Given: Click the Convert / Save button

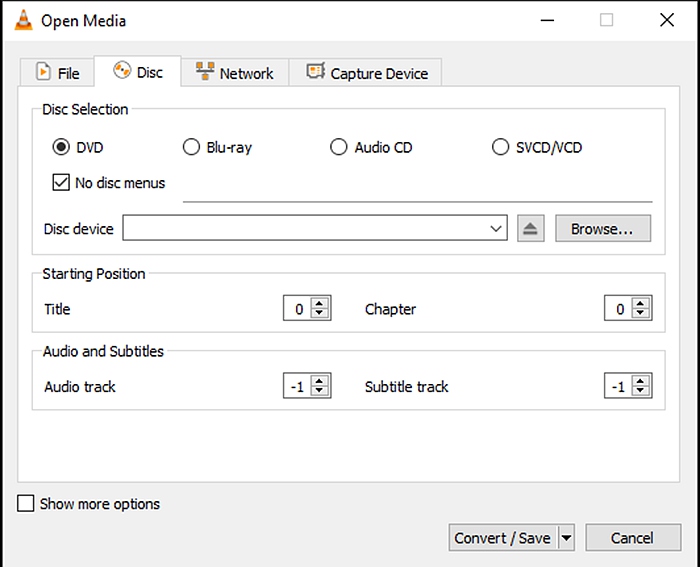Looking at the screenshot, I should (503, 538).
